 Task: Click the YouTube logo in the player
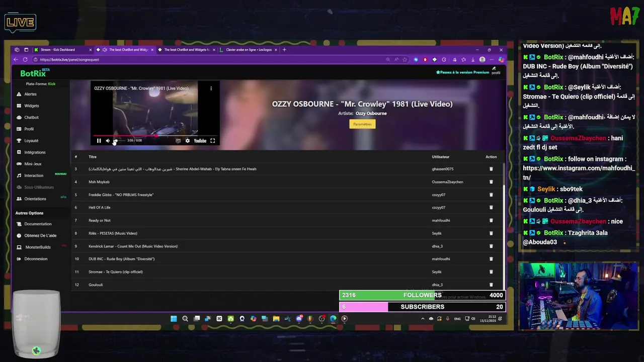click(x=200, y=141)
